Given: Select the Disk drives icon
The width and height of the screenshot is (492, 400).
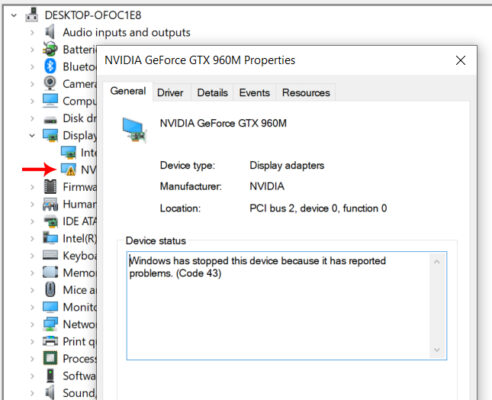Looking at the screenshot, I should click(50, 120).
